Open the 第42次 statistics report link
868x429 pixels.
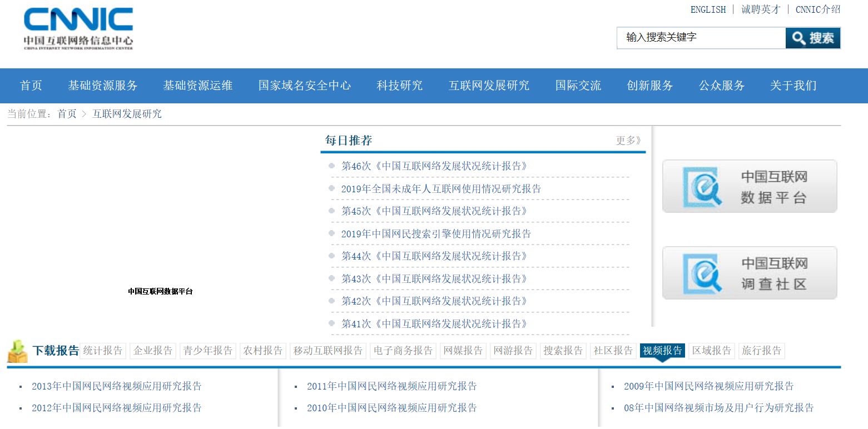pos(434,301)
